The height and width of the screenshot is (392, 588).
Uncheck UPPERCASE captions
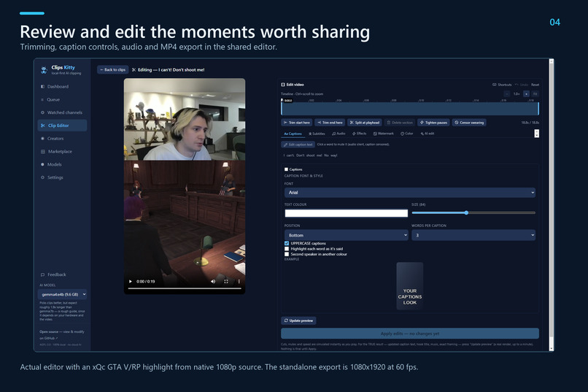click(287, 244)
